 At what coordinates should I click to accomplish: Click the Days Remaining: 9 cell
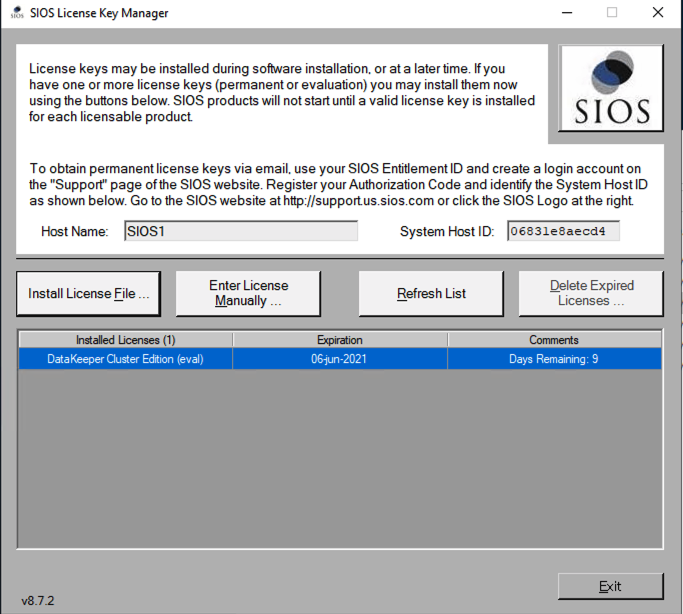(x=554, y=359)
